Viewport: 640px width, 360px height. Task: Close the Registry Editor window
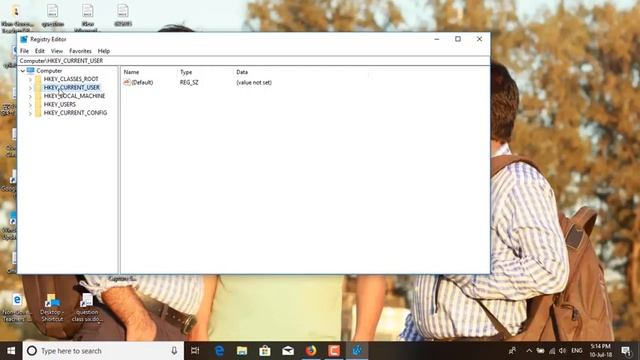pos(479,39)
